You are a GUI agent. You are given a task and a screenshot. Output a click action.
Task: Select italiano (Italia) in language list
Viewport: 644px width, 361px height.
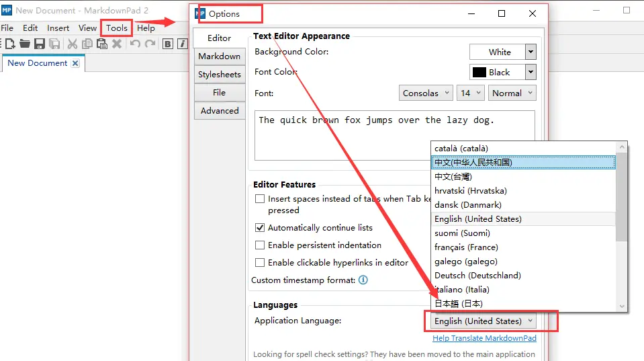click(523, 290)
